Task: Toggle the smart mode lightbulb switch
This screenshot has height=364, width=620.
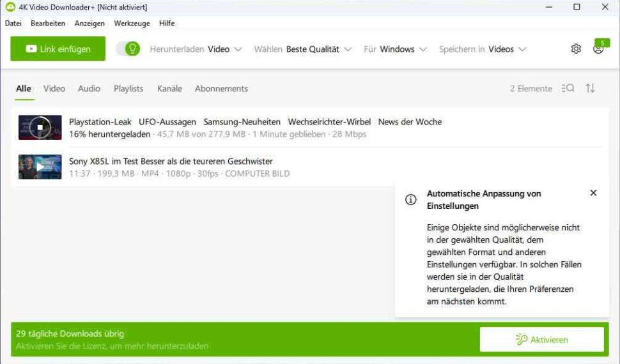Action: click(128, 49)
